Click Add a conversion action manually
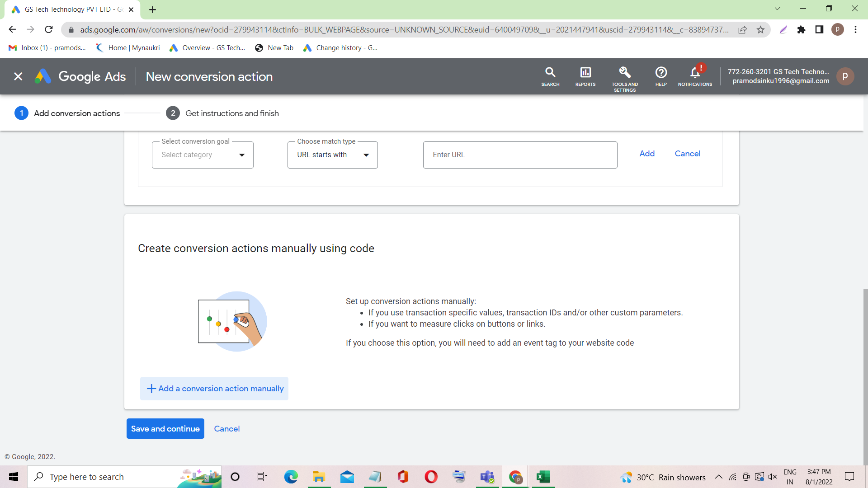The image size is (868, 488). (x=214, y=389)
